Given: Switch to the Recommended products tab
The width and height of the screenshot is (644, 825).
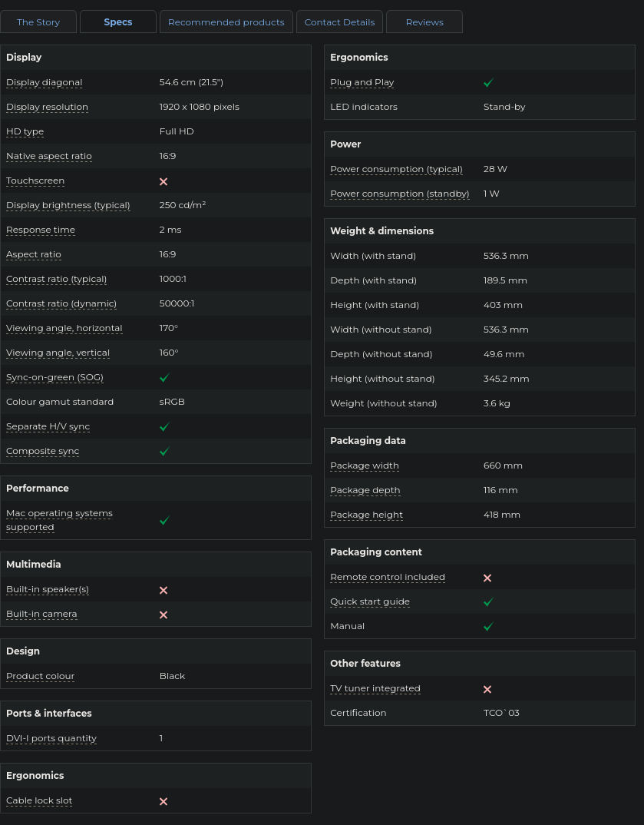Looking at the screenshot, I should click(x=226, y=22).
